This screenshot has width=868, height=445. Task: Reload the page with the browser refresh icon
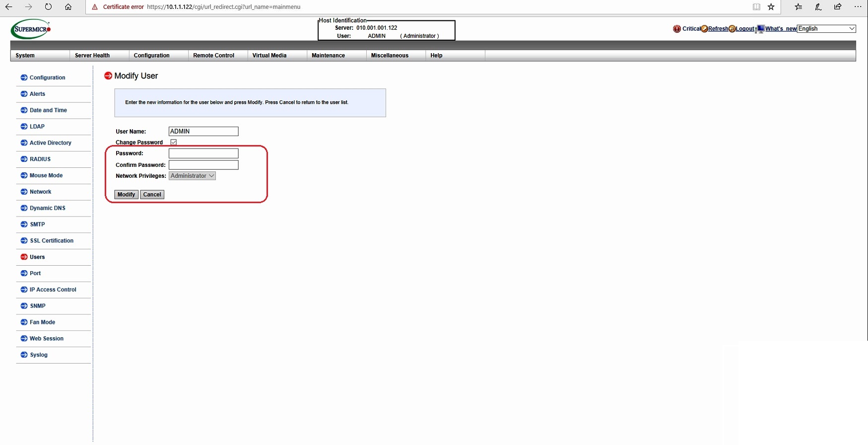tap(48, 7)
